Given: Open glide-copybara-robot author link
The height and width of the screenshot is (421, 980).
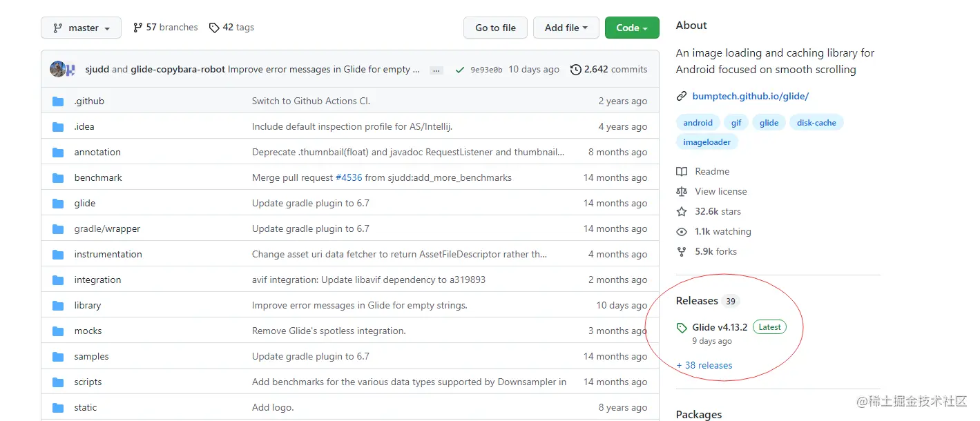Looking at the screenshot, I should pyautogui.click(x=177, y=69).
